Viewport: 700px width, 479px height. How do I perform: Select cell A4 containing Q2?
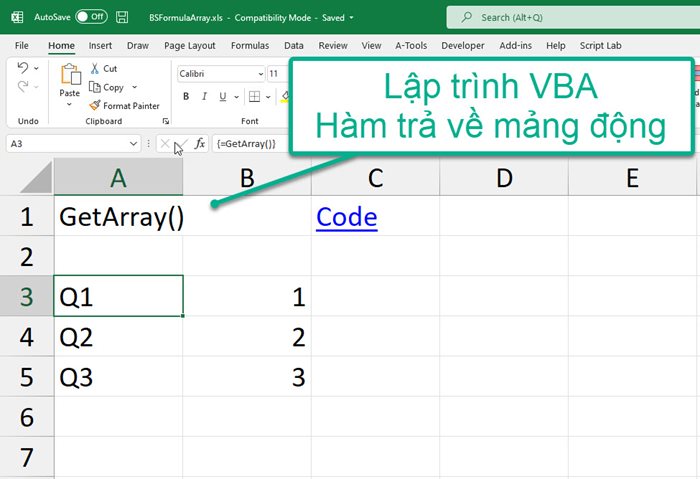(x=118, y=337)
